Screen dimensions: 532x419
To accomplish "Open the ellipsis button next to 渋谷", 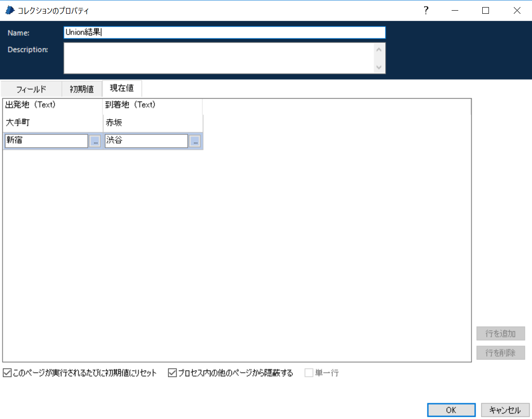I will pos(195,141).
